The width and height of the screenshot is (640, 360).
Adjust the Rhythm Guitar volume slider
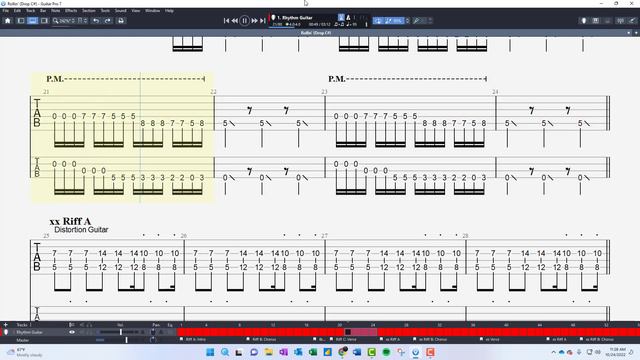121,332
